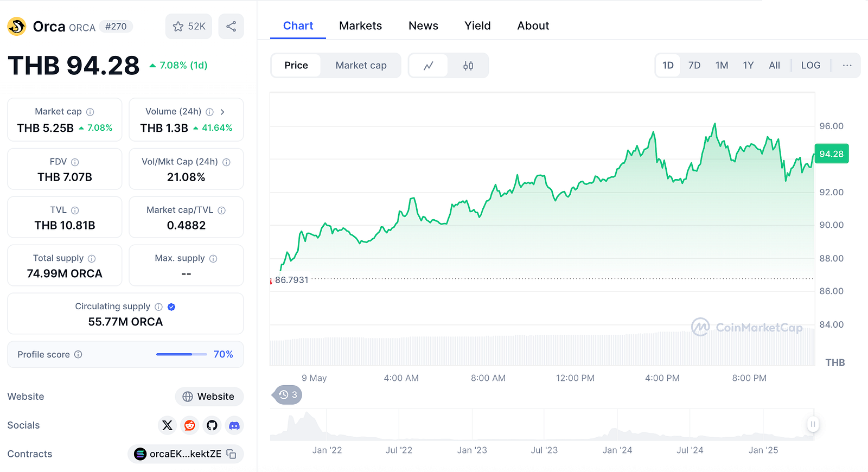Toggle the LOG scale option
The width and height of the screenshot is (868, 472).
pyautogui.click(x=810, y=66)
